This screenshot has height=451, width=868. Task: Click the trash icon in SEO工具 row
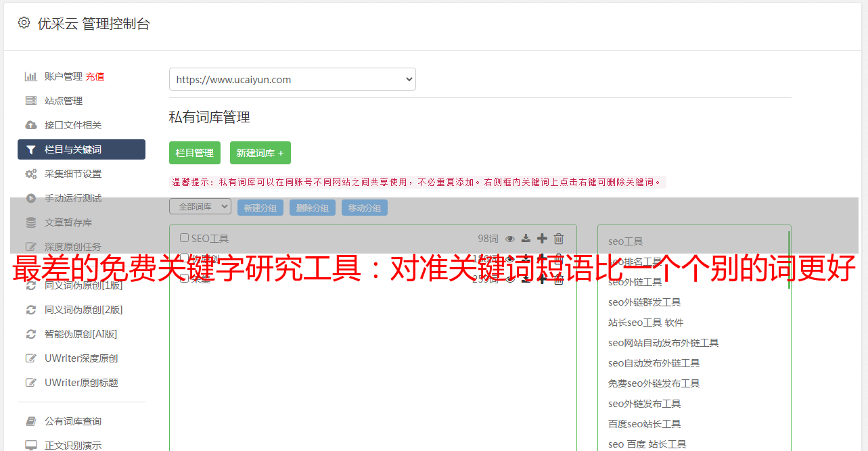(559, 239)
